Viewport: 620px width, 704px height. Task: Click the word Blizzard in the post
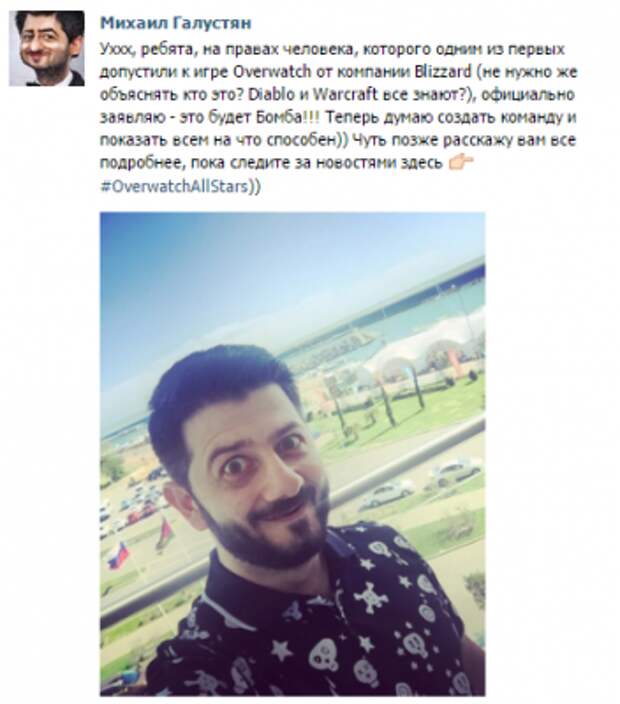click(443, 71)
